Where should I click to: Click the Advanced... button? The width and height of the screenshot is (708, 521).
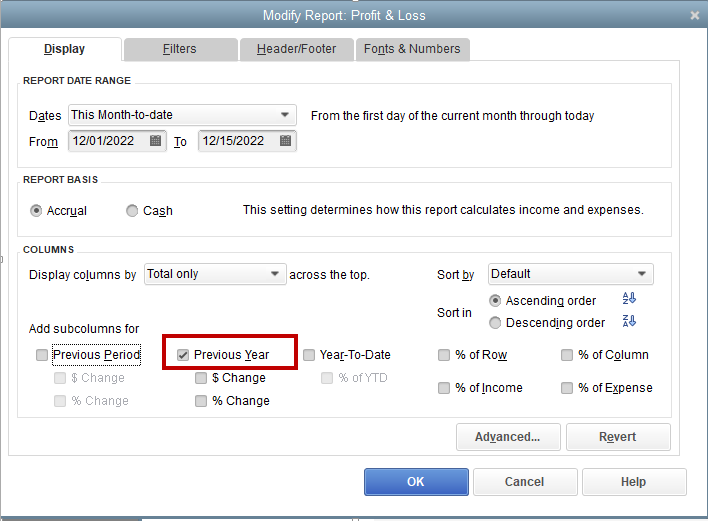[508, 437]
